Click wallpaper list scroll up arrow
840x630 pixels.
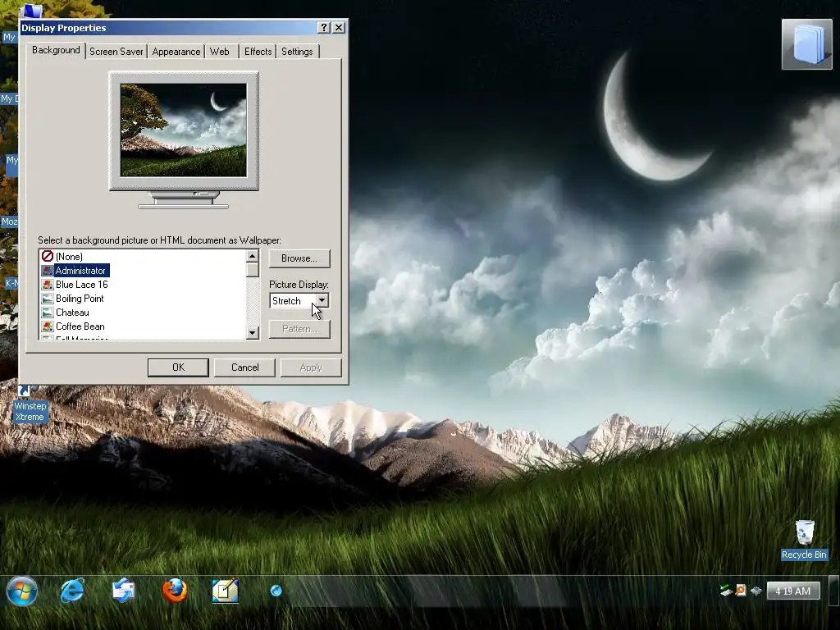click(x=253, y=256)
